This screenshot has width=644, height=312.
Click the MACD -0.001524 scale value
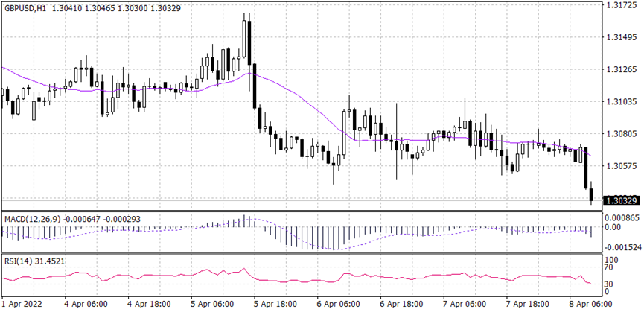tap(622, 246)
